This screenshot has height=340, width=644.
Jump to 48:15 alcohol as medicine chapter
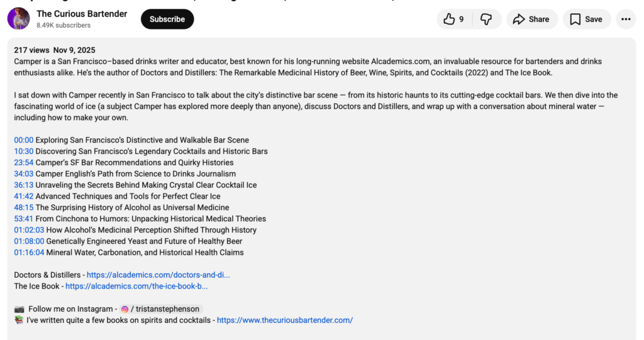coord(24,208)
